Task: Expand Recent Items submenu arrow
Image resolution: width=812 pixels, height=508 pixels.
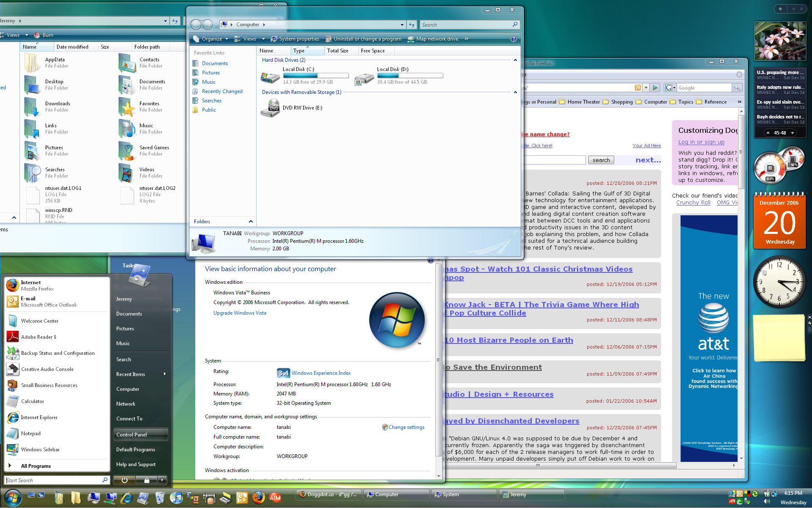Action: 164,374
